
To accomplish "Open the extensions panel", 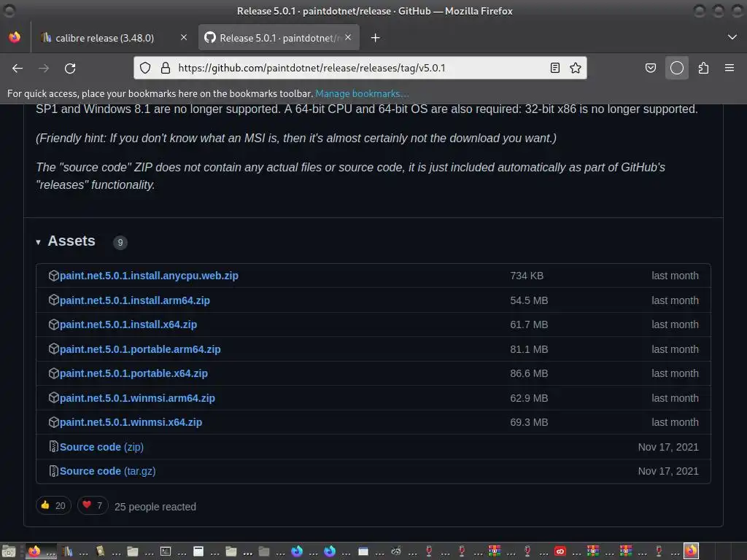I will point(703,68).
